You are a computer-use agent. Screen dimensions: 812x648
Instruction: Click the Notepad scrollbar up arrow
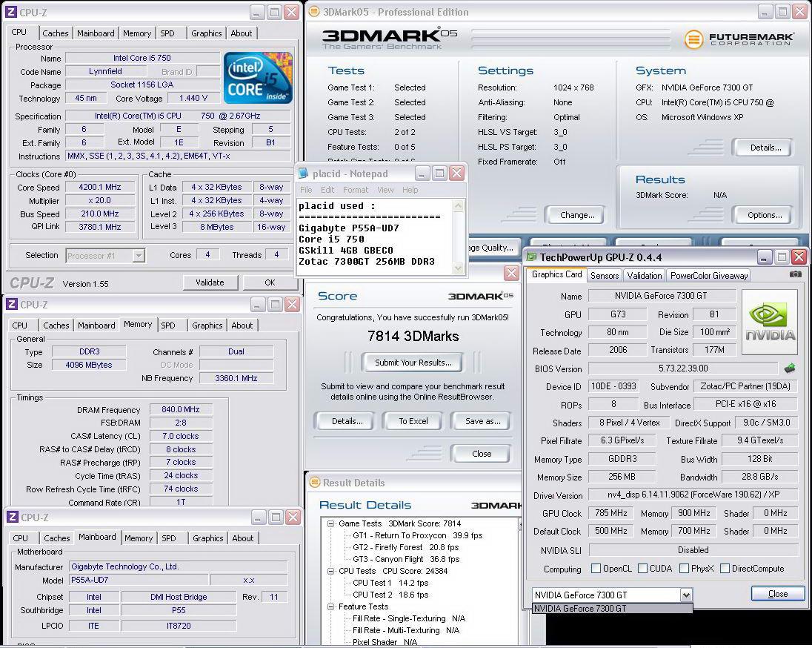[459, 206]
